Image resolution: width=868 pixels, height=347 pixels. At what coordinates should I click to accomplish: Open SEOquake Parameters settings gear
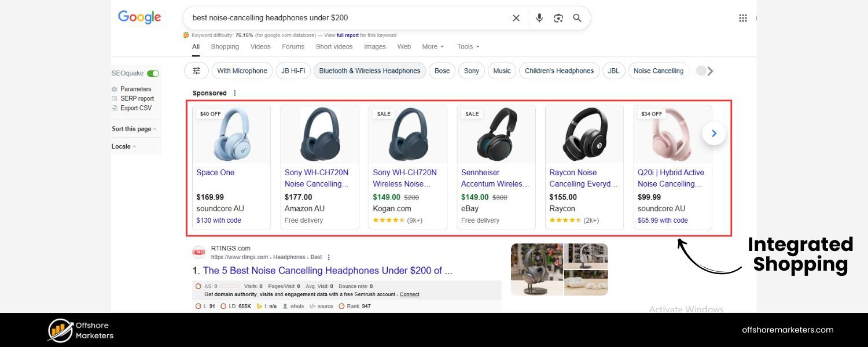pyautogui.click(x=115, y=89)
